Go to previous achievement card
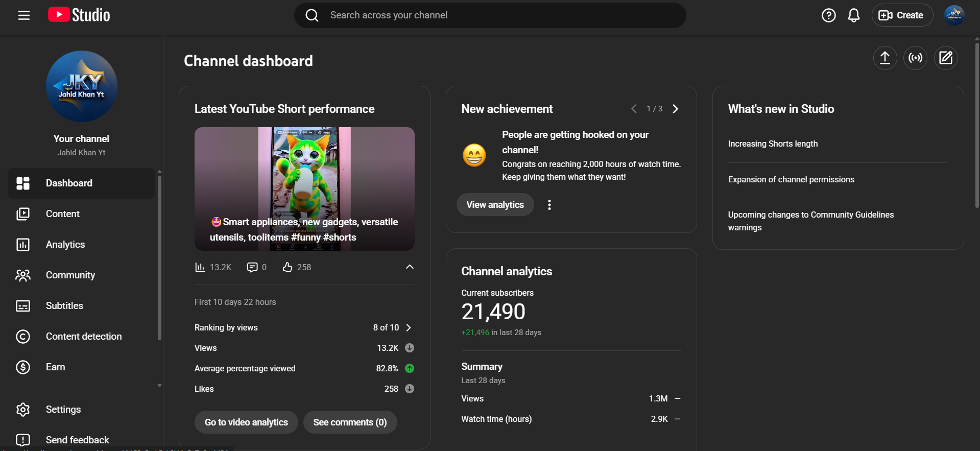 pyautogui.click(x=634, y=109)
